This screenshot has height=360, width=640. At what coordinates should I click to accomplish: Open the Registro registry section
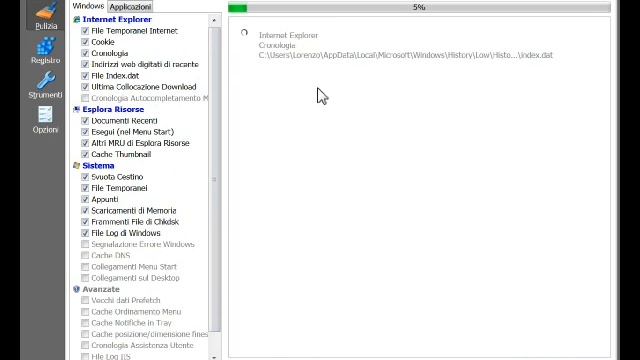[45, 50]
